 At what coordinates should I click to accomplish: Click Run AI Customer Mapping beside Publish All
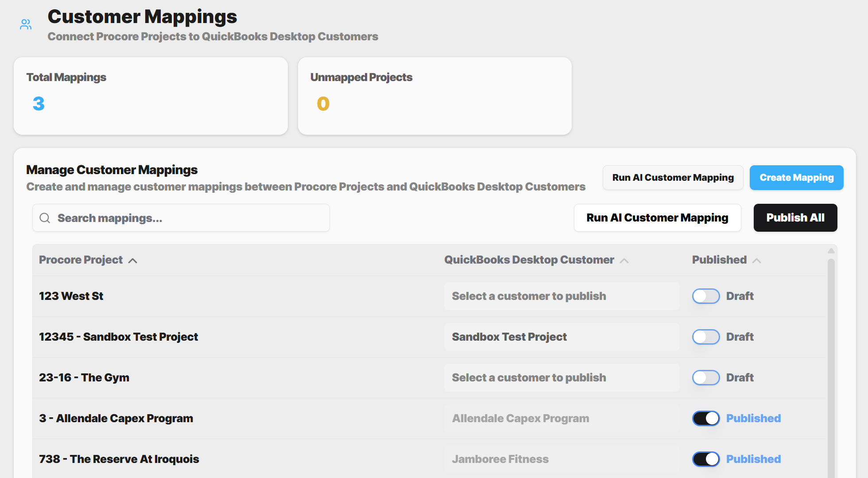[658, 218]
